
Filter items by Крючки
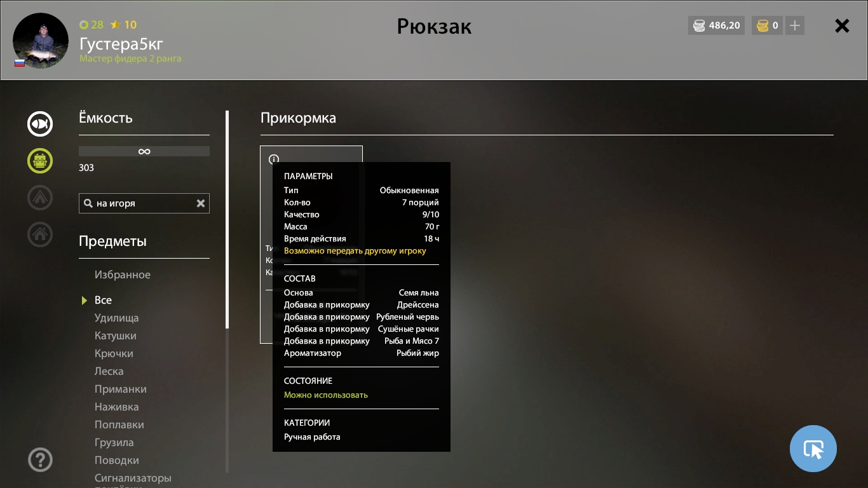click(x=114, y=353)
